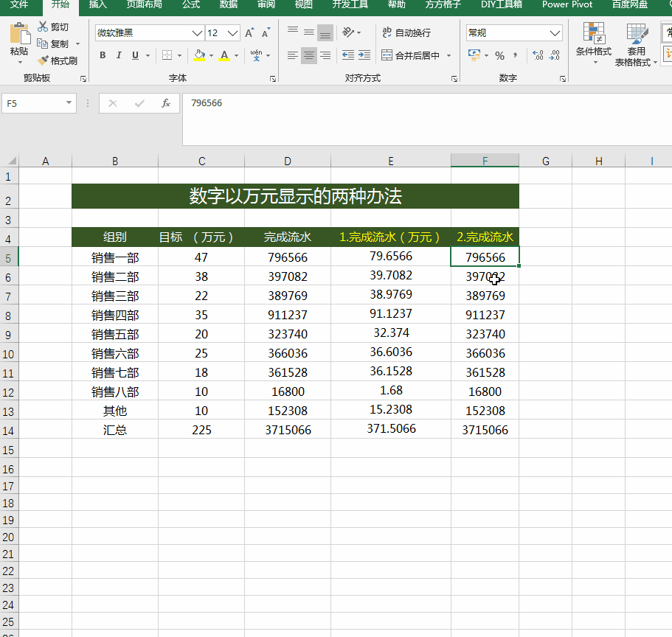
Task: Expand the Paste options arrow
Action: (20, 63)
